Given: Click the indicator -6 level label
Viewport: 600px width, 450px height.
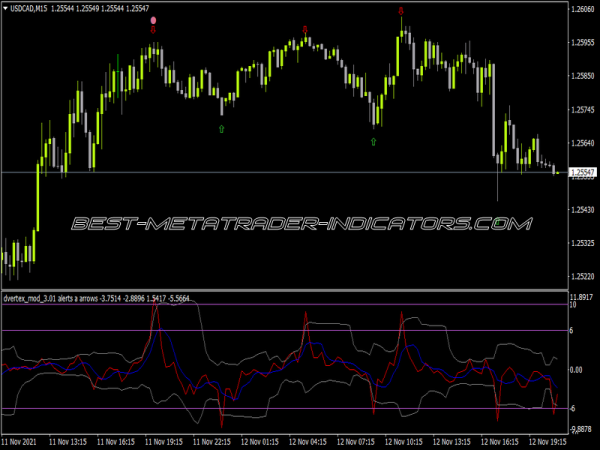Looking at the screenshot, I should (x=572, y=409).
